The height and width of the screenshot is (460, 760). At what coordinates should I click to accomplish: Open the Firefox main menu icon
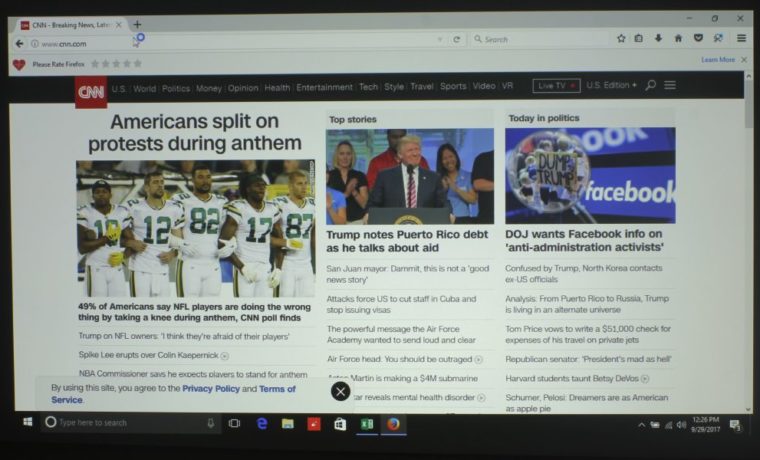[x=742, y=38]
